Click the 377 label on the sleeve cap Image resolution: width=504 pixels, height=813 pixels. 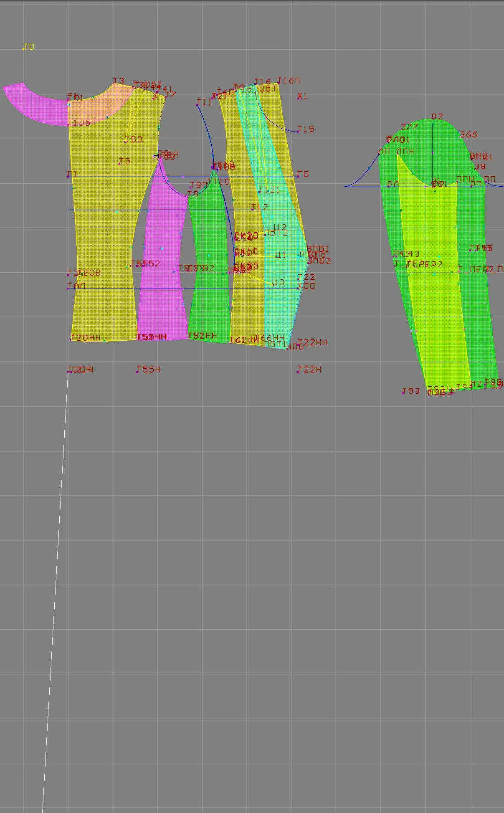(409, 127)
